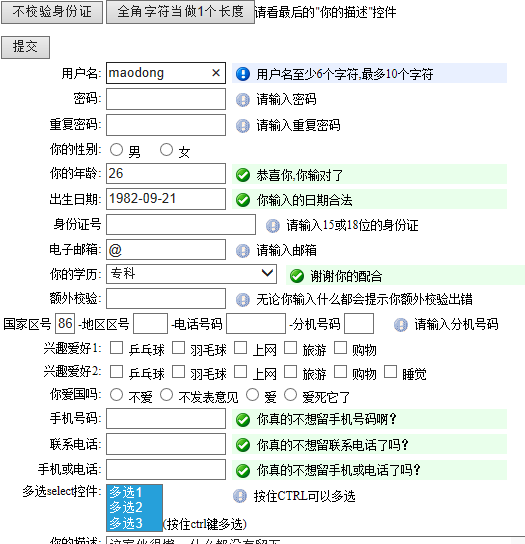Click the grey hint icon beside 请输入邮箱

click(x=243, y=250)
